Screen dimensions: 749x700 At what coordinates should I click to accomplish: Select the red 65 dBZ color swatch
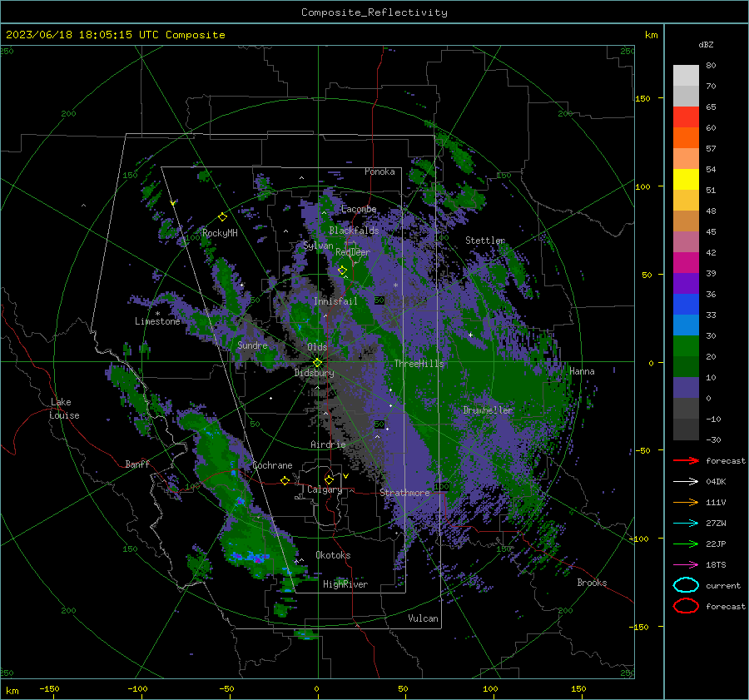point(686,117)
